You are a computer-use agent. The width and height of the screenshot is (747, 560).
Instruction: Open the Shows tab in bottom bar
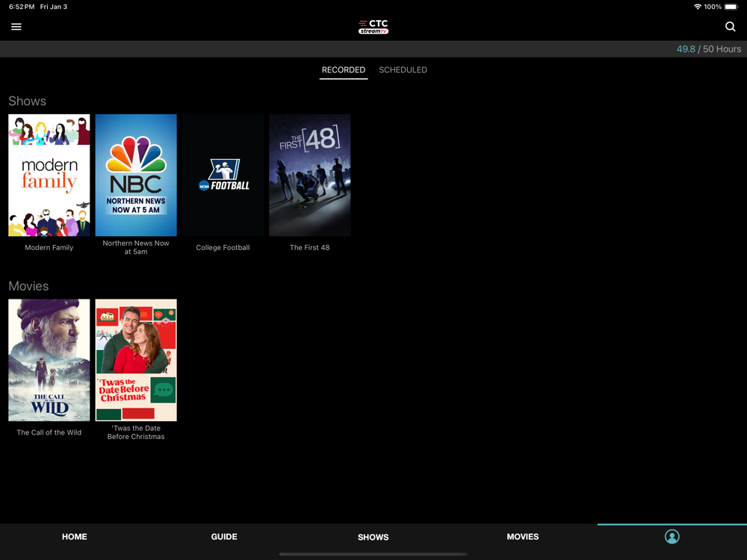[x=373, y=537]
